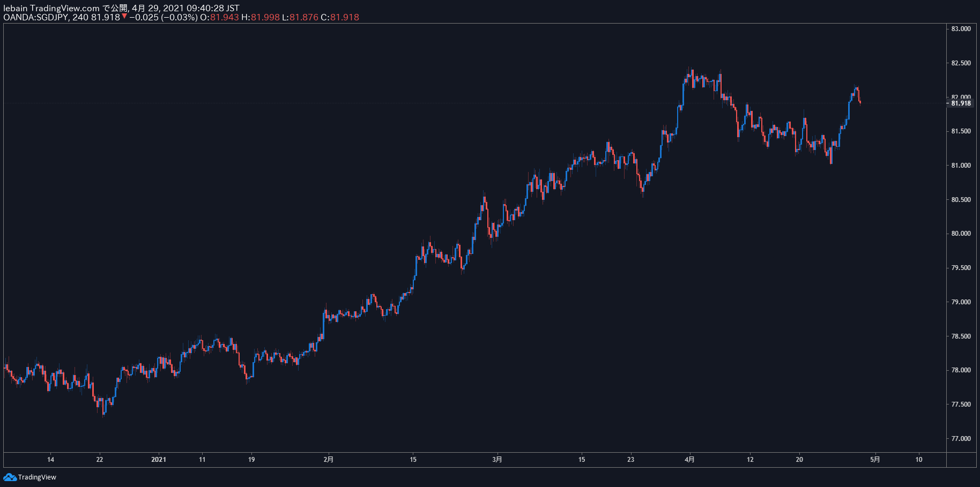This screenshot has height=487, width=980.
Task: Click the 80.000 price axis label
Action: click(961, 234)
